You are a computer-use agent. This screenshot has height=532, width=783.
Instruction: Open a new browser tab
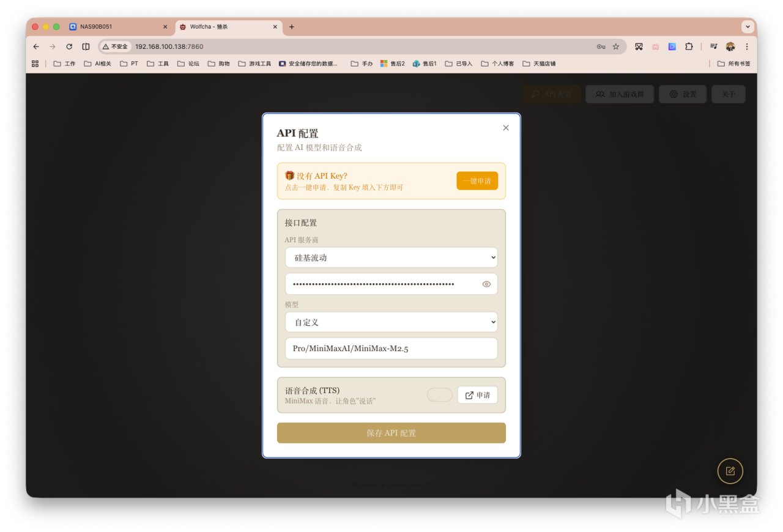pos(292,27)
